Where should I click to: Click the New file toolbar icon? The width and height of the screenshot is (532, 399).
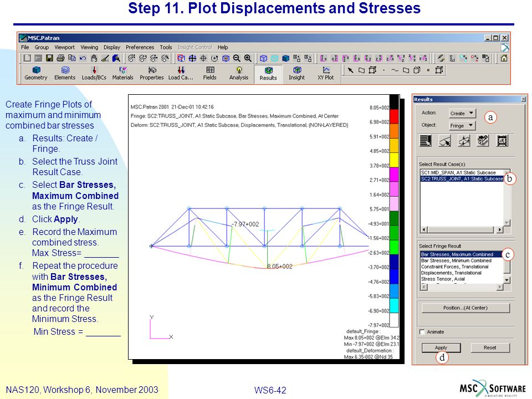pyautogui.click(x=27, y=58)
